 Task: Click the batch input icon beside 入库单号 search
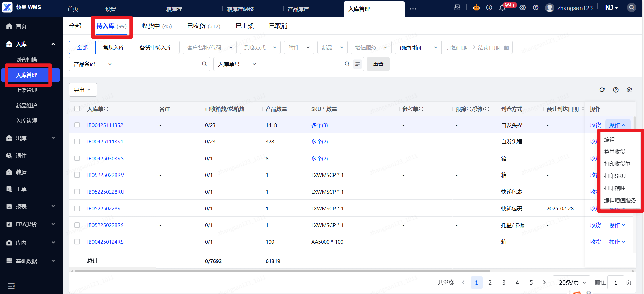coord(357,64)
